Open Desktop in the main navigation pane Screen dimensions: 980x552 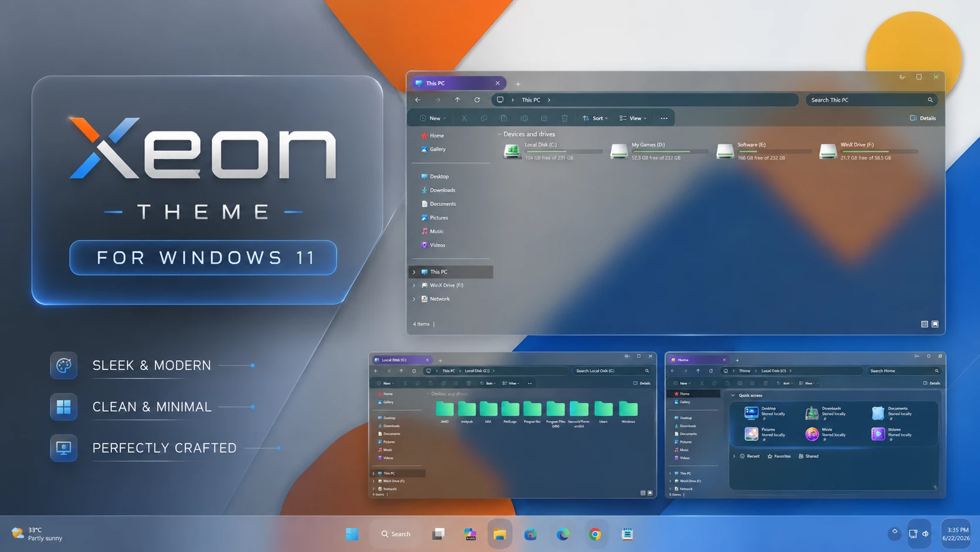[x=435, y=177]
